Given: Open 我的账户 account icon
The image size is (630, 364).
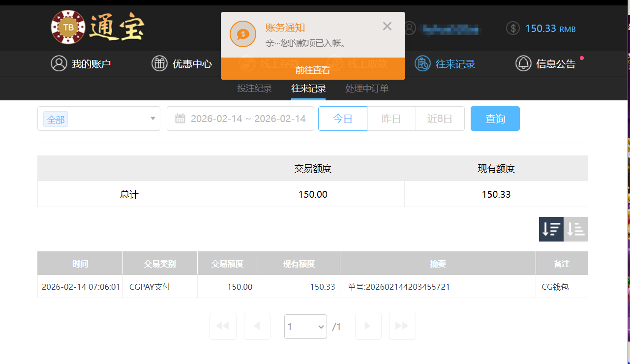Looking at the screenshot, I should click(59, 63).
